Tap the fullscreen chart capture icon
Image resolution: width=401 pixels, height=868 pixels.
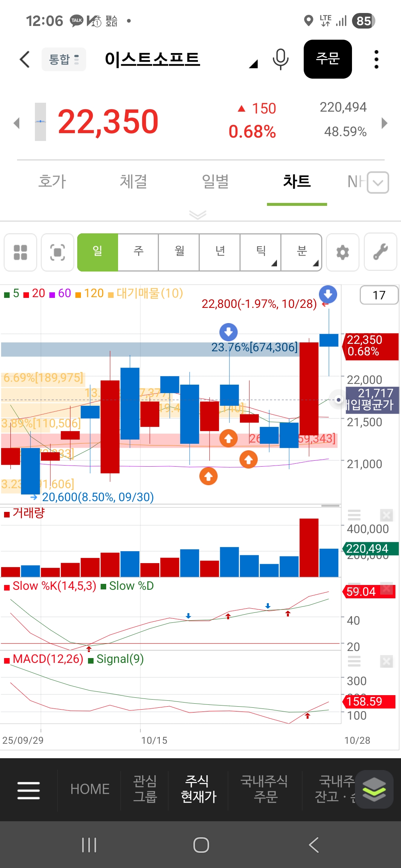point(58,252)
